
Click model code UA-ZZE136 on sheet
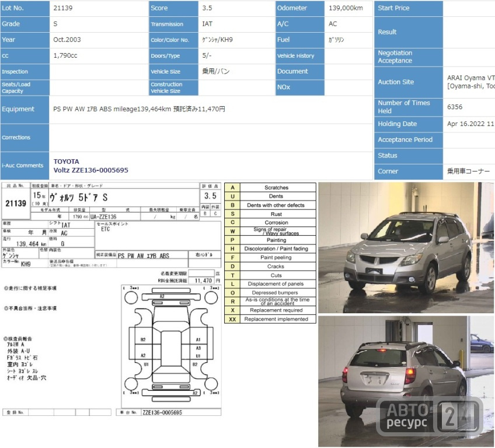[x=103, y=217]
